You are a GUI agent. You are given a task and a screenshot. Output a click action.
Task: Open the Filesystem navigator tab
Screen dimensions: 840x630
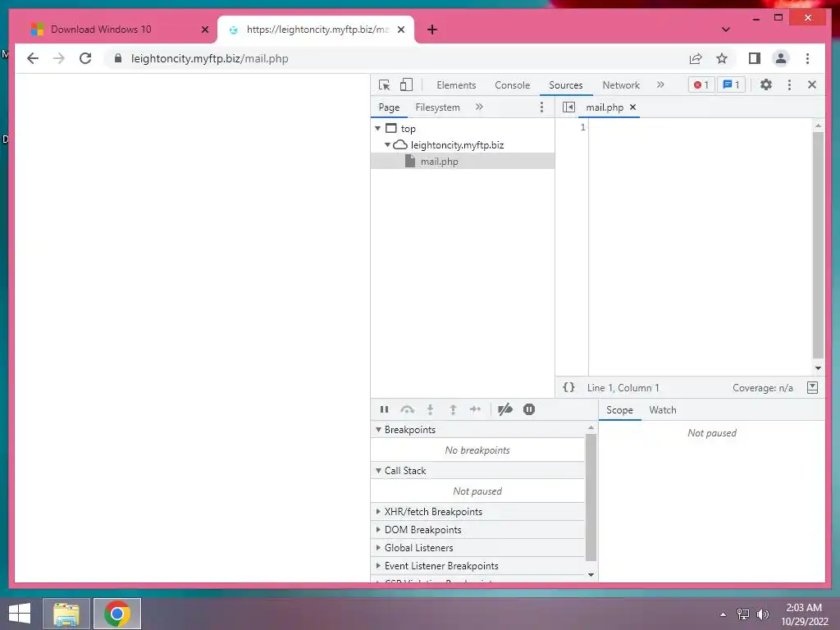point(437,107)
